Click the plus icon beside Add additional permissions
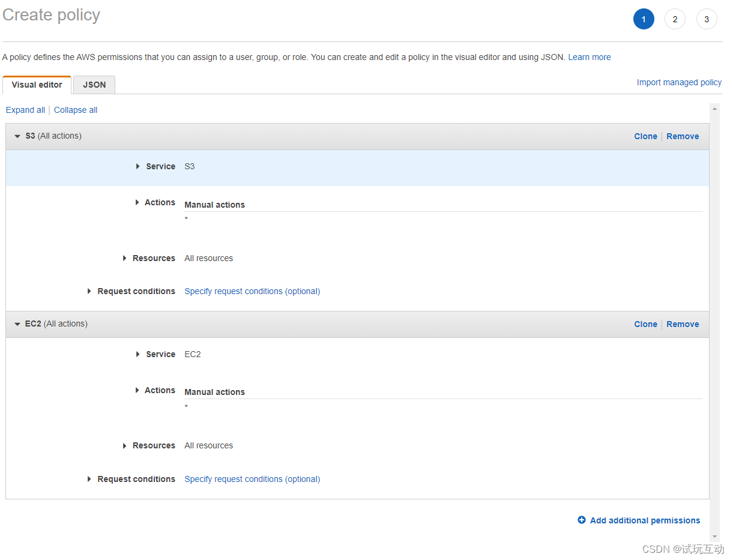The height and width of the screenshot is (560, 733). point(581,520)
